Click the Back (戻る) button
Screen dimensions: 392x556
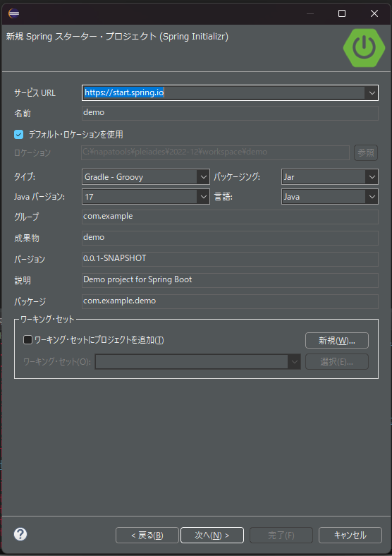pos(147,535)
